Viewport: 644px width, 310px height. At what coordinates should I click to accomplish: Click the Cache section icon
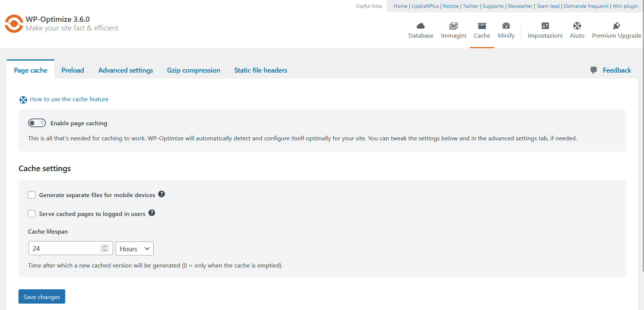pos(482,26)
